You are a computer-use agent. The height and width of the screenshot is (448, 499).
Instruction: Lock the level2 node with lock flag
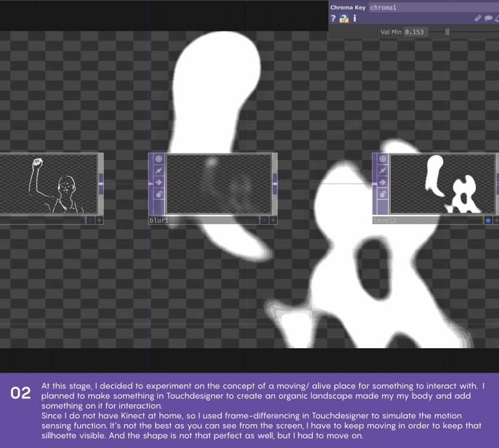pyautogui.click(x=383, y=194)
